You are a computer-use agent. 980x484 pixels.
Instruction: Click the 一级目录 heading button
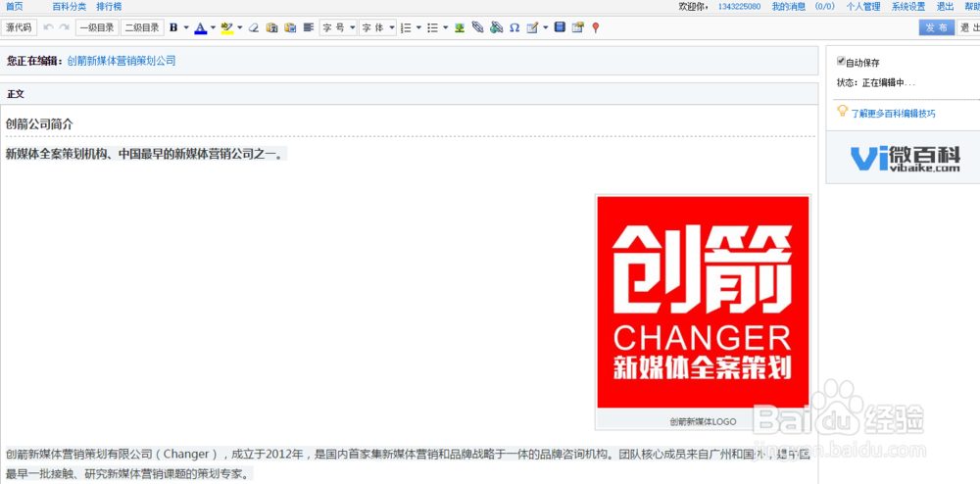pos(97,27)
